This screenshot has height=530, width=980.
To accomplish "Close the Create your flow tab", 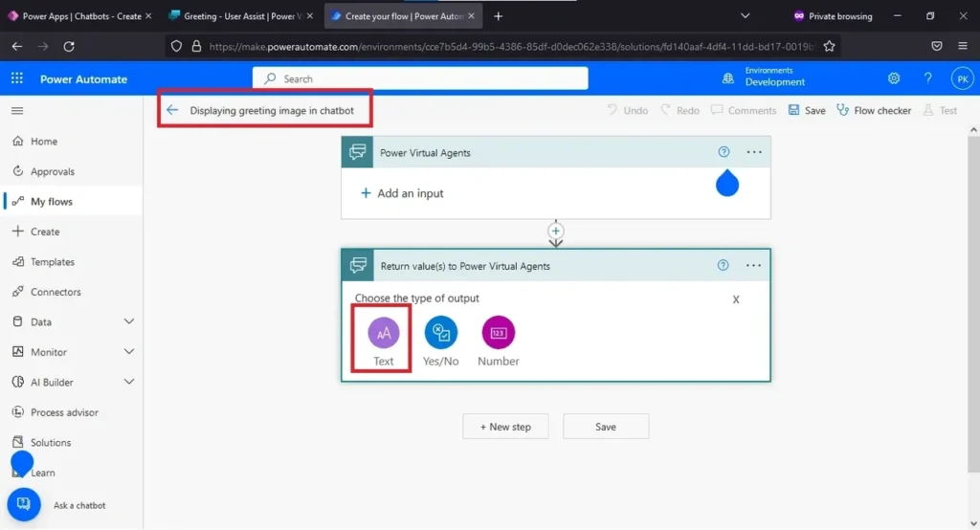I will (471, 16).
